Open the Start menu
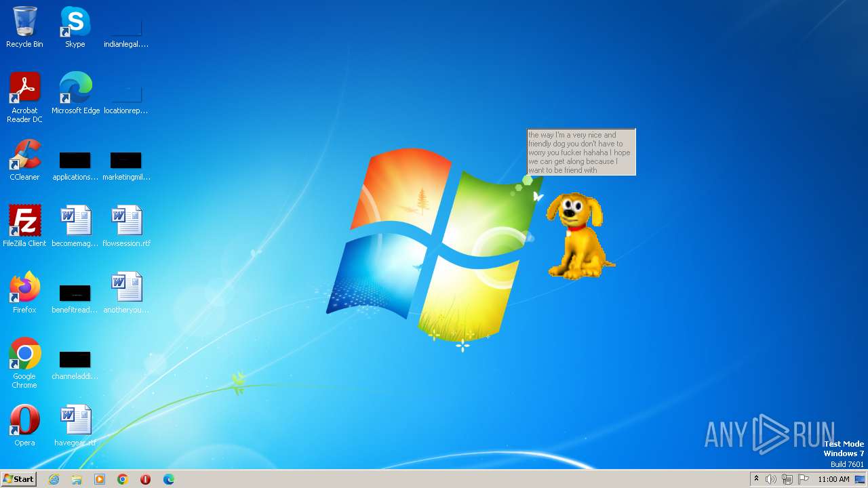 (18, 479)
